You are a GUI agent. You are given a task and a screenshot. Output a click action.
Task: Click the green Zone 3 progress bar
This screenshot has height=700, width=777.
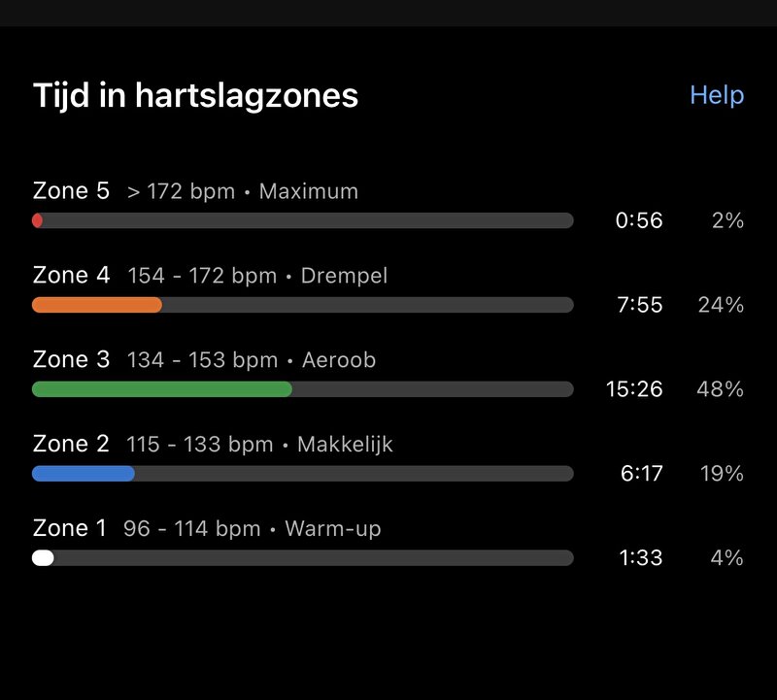point(162,389)
